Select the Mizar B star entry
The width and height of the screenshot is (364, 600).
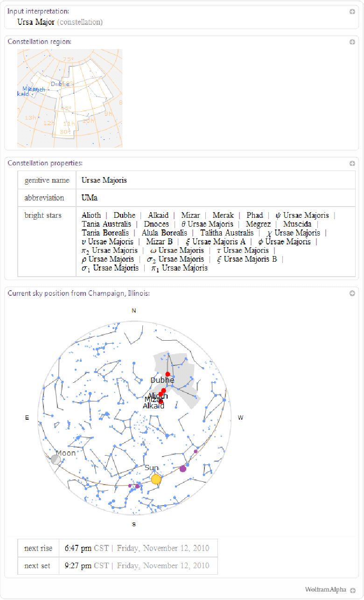(159, 242)
